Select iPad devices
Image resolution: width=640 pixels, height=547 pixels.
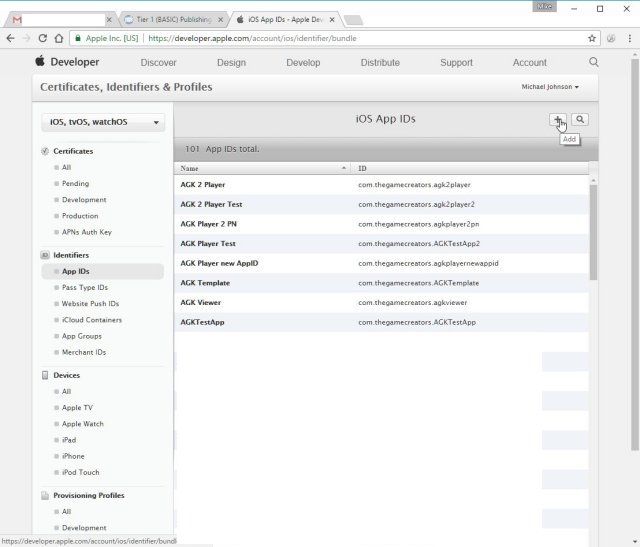tap(69, 440)
